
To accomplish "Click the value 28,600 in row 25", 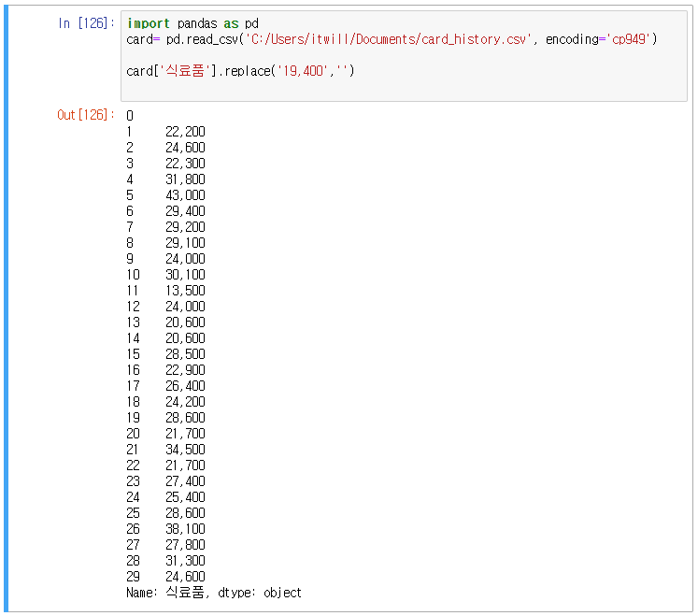I will point(185,513).
